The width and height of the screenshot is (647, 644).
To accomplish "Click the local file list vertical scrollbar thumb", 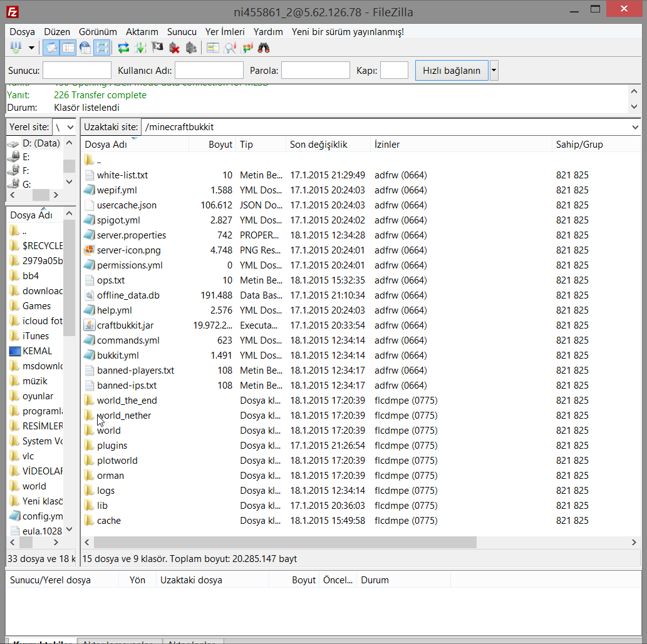I will pos(70,279).
